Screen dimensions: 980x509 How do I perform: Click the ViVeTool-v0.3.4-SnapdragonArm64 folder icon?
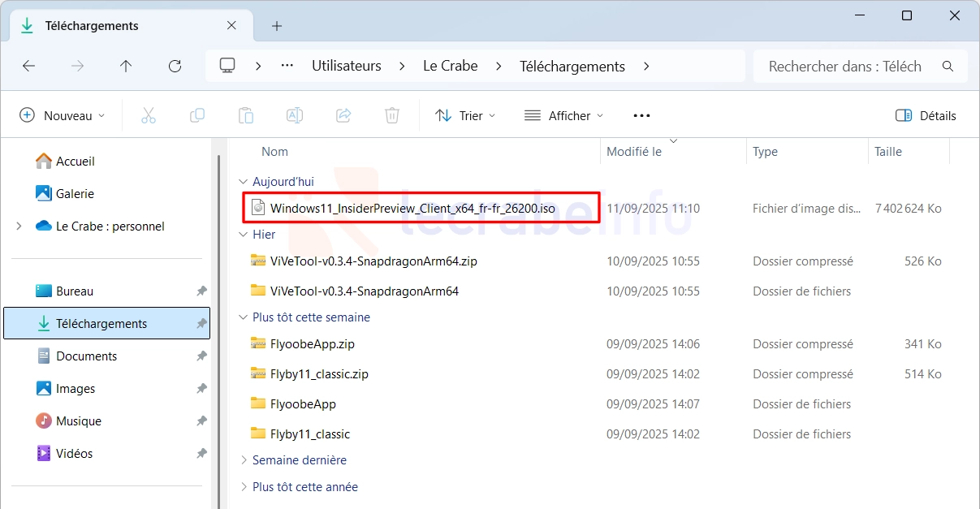click(258, 291)
